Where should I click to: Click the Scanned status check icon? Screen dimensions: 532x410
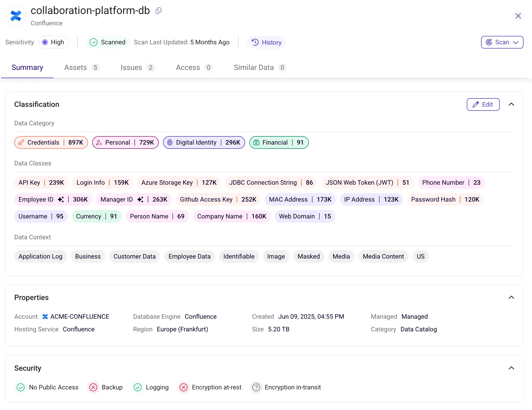pos(94,42)
